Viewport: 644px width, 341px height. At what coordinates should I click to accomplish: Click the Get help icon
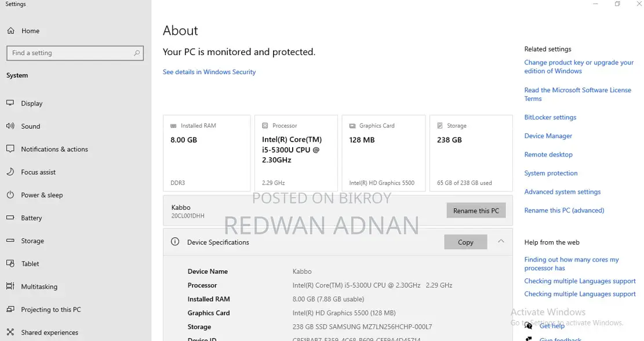pos(529,326)
